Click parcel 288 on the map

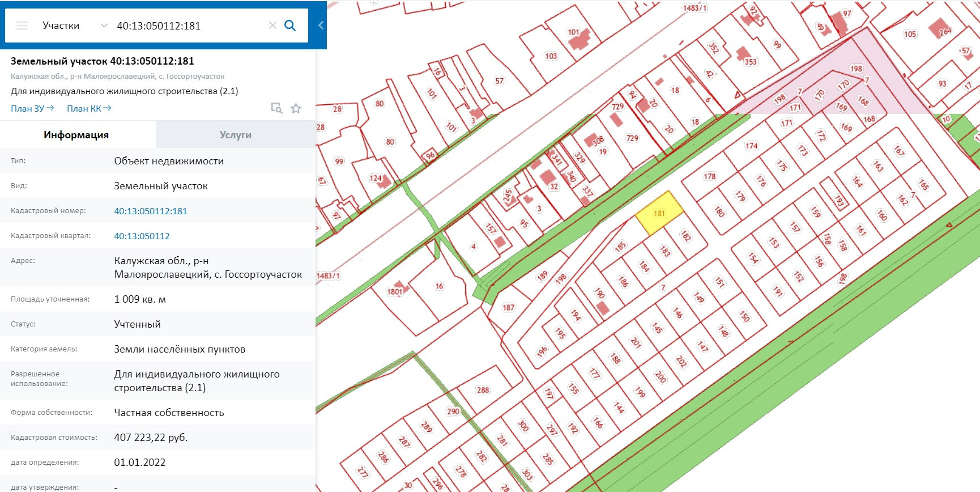pyautogui.click(x=483, y=390)
